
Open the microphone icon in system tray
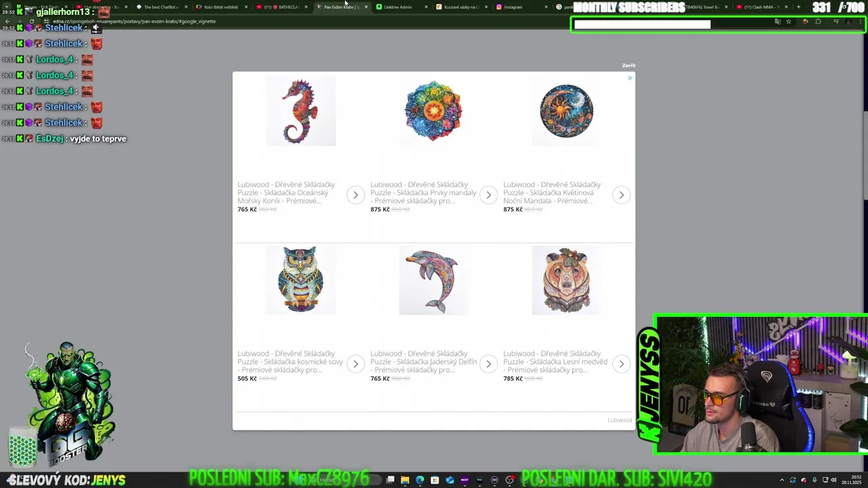tap(814, 480)
